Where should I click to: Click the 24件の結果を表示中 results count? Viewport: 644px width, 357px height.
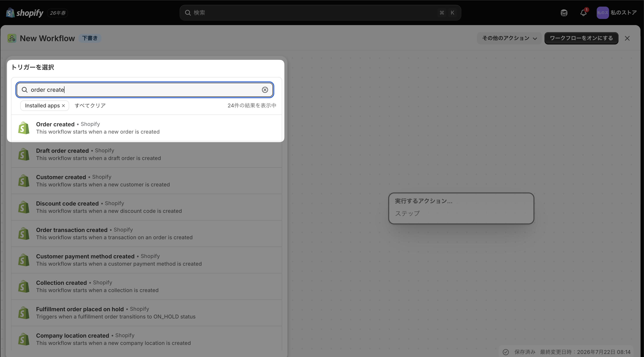(252, 106)
